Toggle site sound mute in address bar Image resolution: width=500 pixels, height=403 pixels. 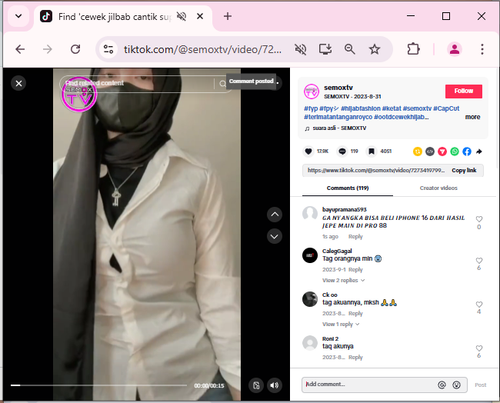(300, 49)
